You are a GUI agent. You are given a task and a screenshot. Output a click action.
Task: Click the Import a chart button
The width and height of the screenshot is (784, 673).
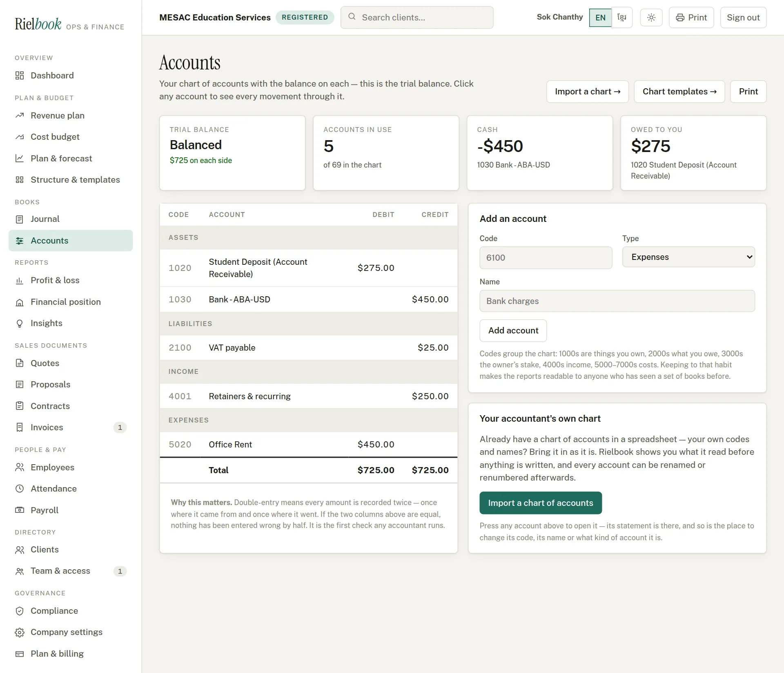coord(587,92)
